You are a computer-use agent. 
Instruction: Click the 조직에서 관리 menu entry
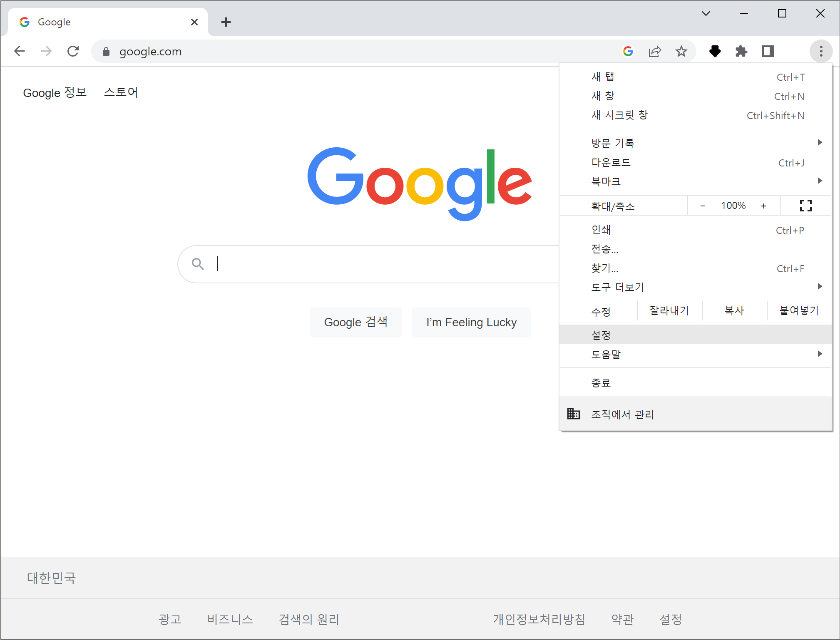click(x=696, y=414)
